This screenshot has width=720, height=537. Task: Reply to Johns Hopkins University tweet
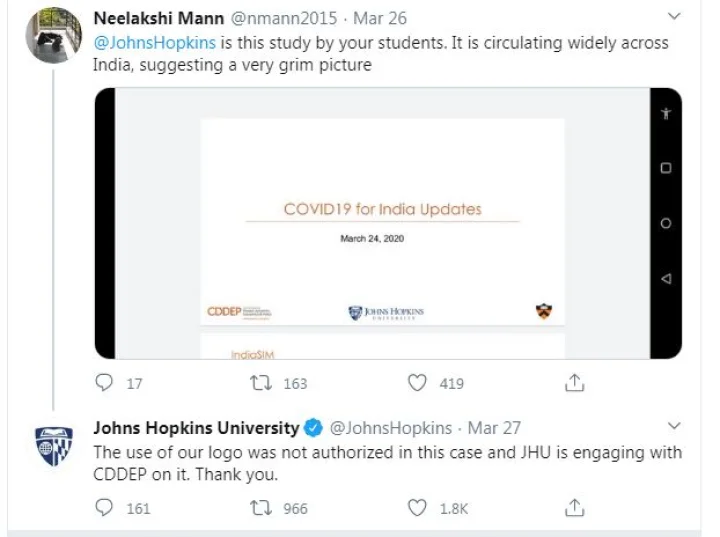(x=104, y=508)
